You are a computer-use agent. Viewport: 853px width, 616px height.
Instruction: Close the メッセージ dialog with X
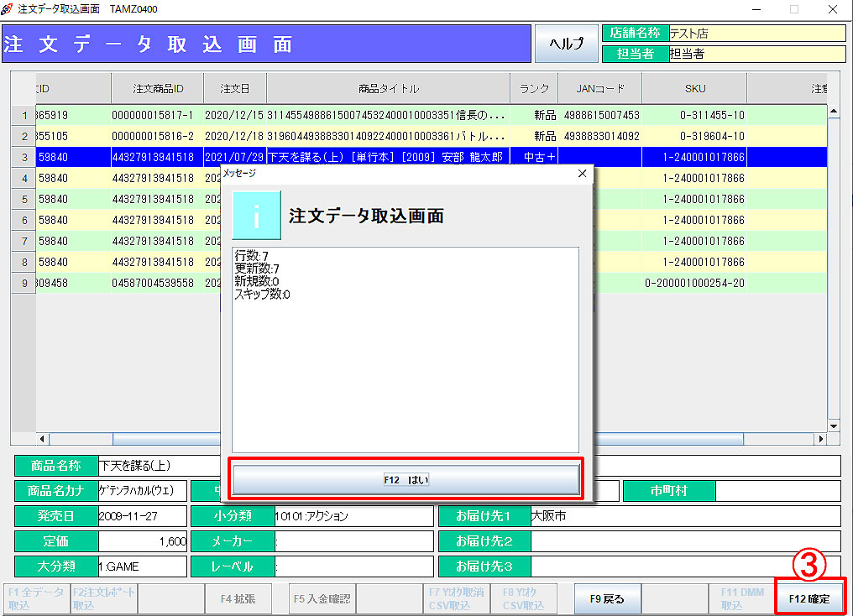583,173
